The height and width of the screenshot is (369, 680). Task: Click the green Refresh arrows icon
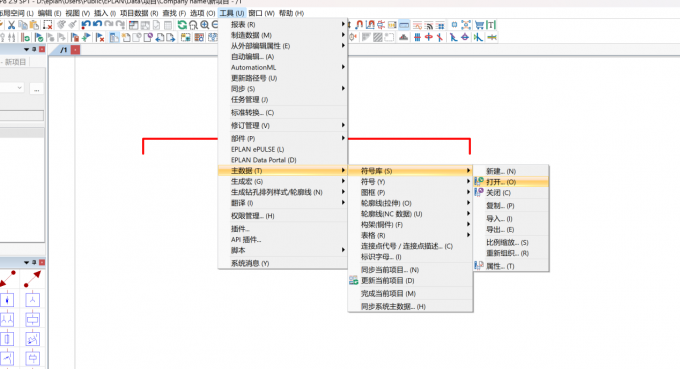coord(182,25)
